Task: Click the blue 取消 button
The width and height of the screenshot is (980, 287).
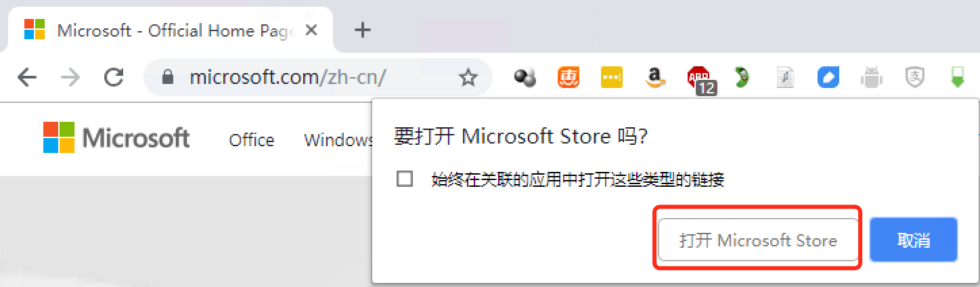Action: pyautogui.click(x=914, y=240)
